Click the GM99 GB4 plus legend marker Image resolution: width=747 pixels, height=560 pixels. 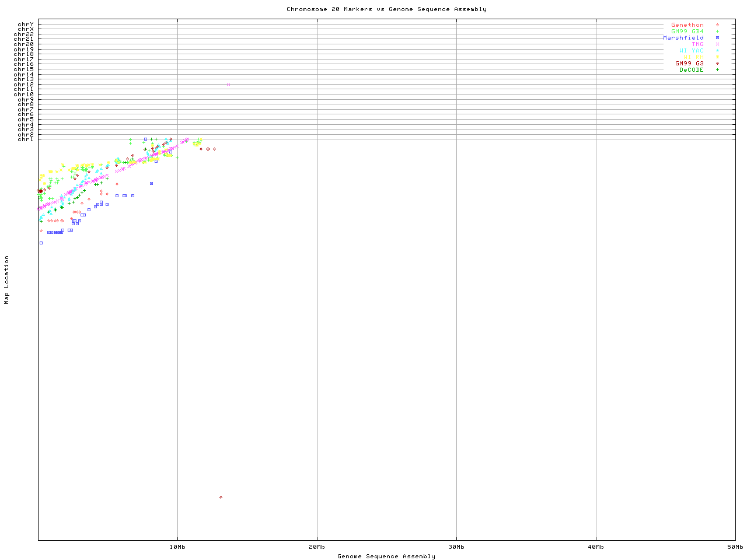point(717,32)
